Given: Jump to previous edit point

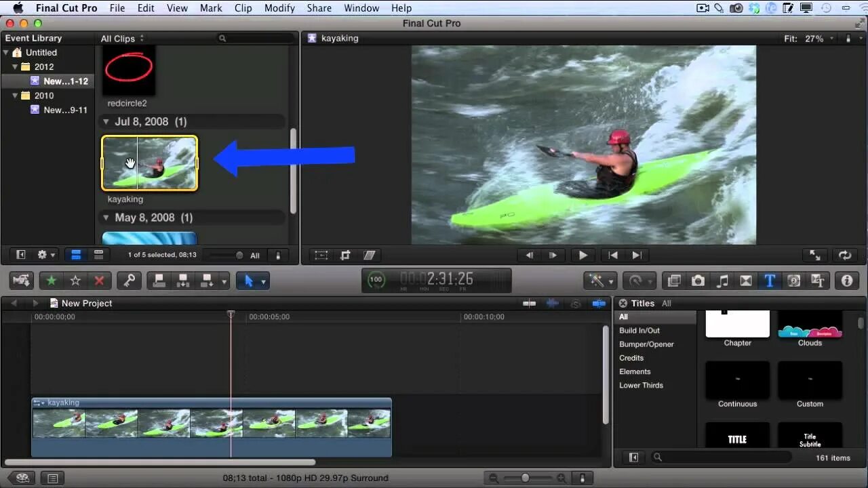Looking at the screenshot, I should coord(613,256).
